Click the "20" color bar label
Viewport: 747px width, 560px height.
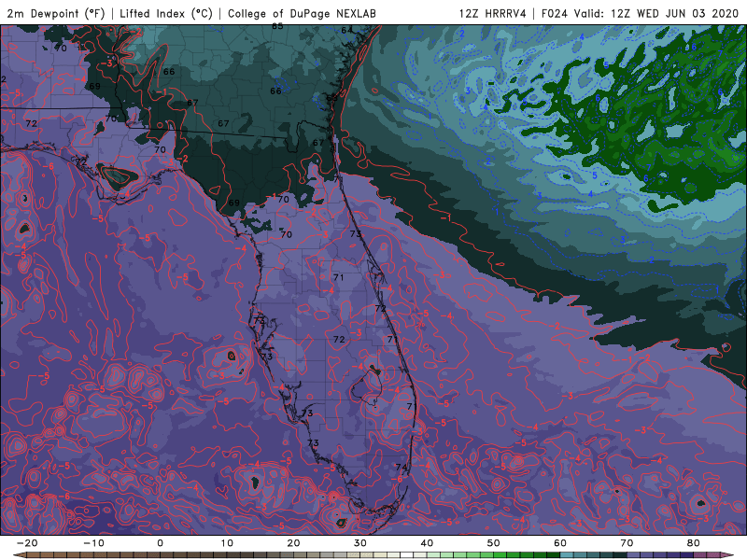coord(293,543)
